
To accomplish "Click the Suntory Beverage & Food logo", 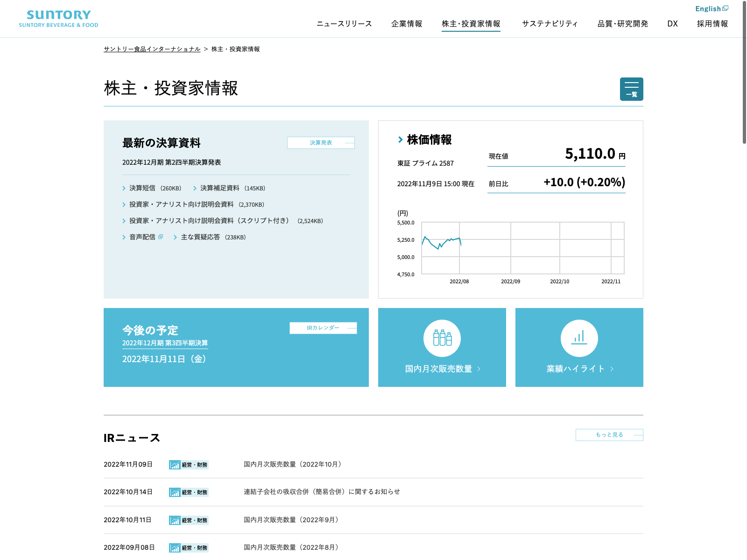I will (59, 19).
